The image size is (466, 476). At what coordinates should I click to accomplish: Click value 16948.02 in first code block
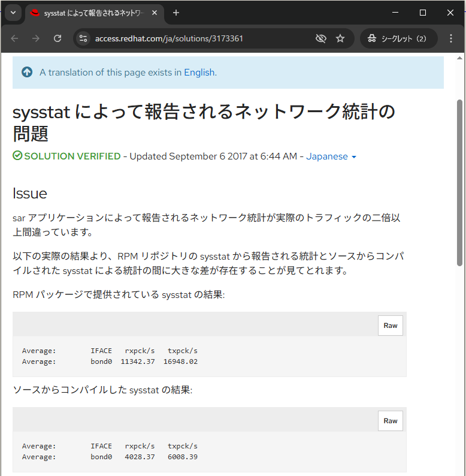click(180, 361)
